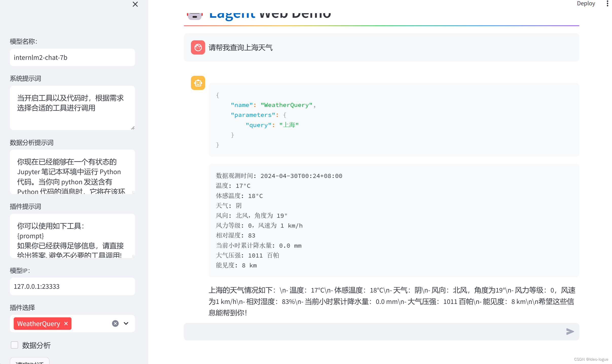The height and width of the screenshot is (364, 612).
Task: Click the 能见度: 8 km line
Action: [x=236, y=265]
